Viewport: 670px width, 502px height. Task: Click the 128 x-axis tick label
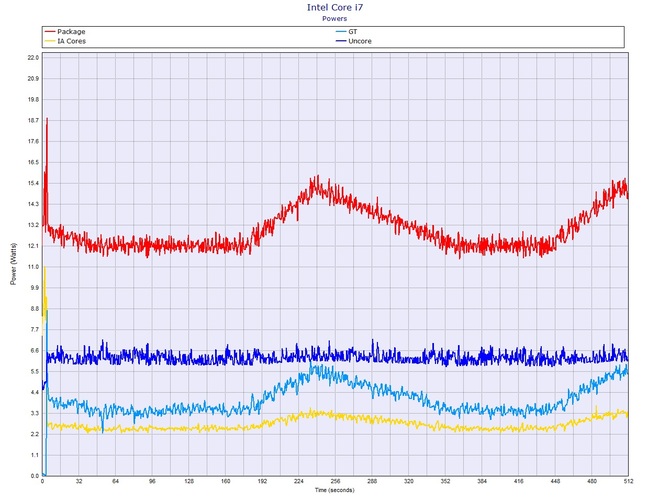(189, 481)
